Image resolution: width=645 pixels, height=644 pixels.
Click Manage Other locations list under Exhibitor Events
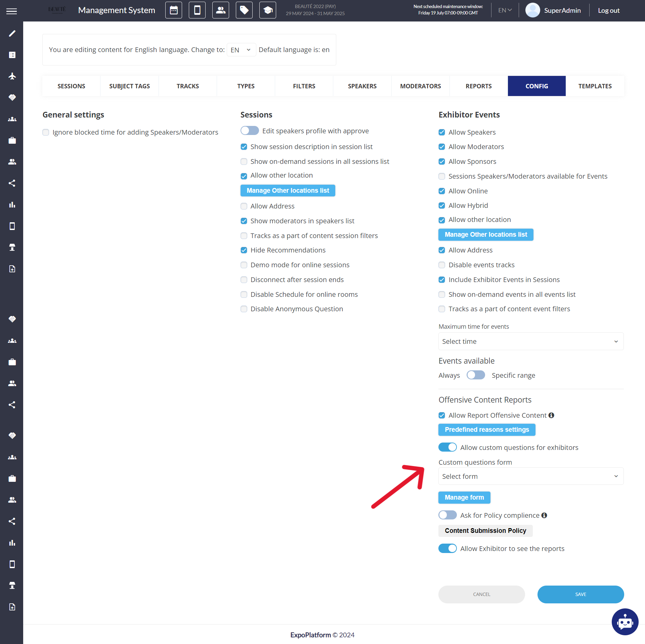click(486, 234)
